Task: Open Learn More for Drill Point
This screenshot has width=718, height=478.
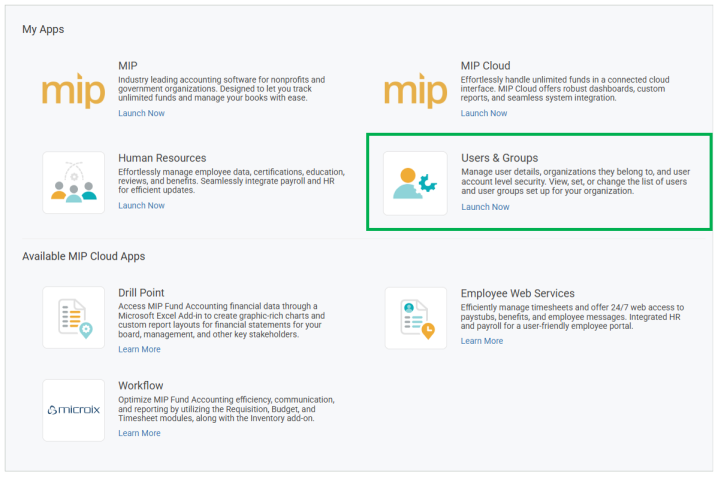Action: (x=139, y=349)
